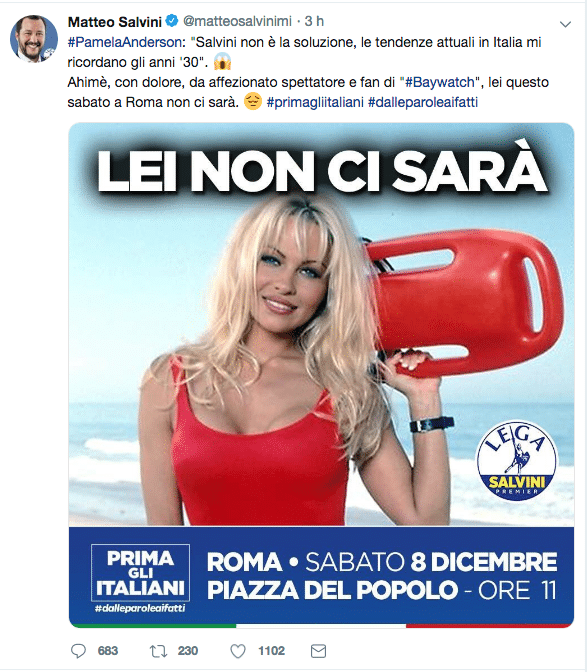Follow the #primagliitaliani hashtag link
587x672 pixels.
(x=315, y=102)
